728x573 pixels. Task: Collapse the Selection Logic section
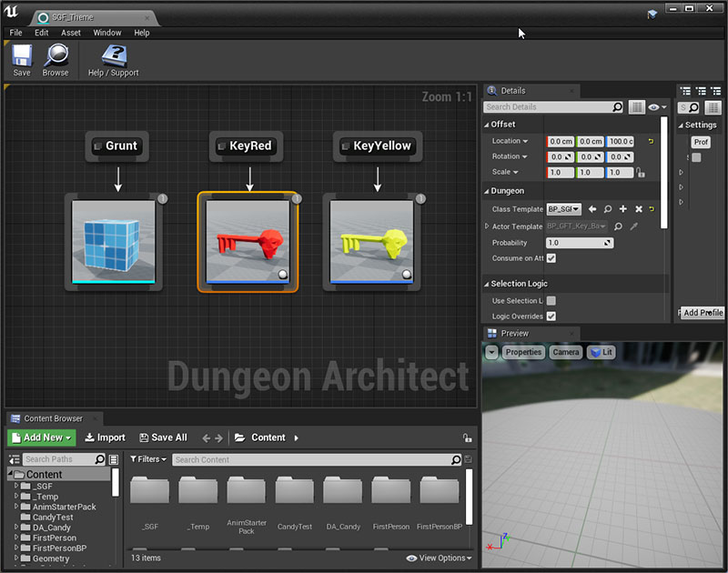pos(487,284)
